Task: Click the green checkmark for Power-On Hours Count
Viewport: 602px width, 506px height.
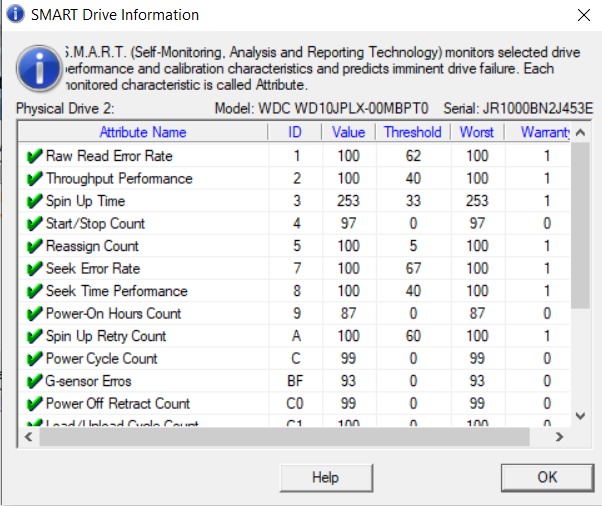Action: pos(34,314)
